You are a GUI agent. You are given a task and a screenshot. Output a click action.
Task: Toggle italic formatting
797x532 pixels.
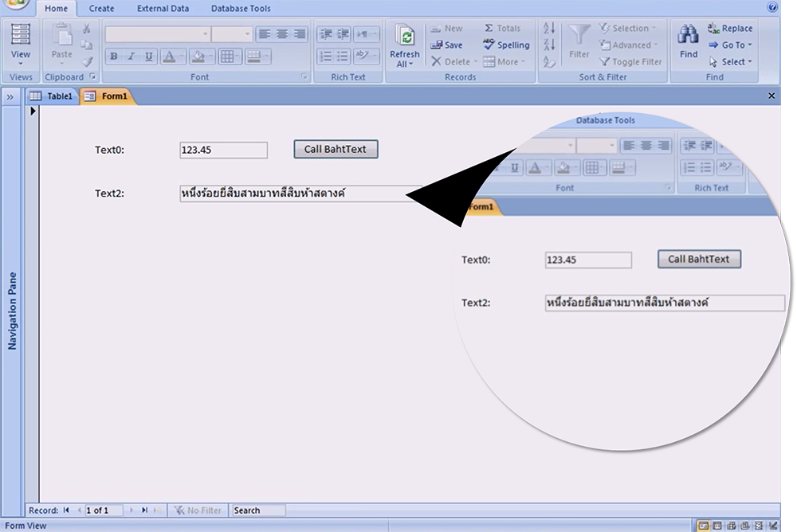[132, 57]
